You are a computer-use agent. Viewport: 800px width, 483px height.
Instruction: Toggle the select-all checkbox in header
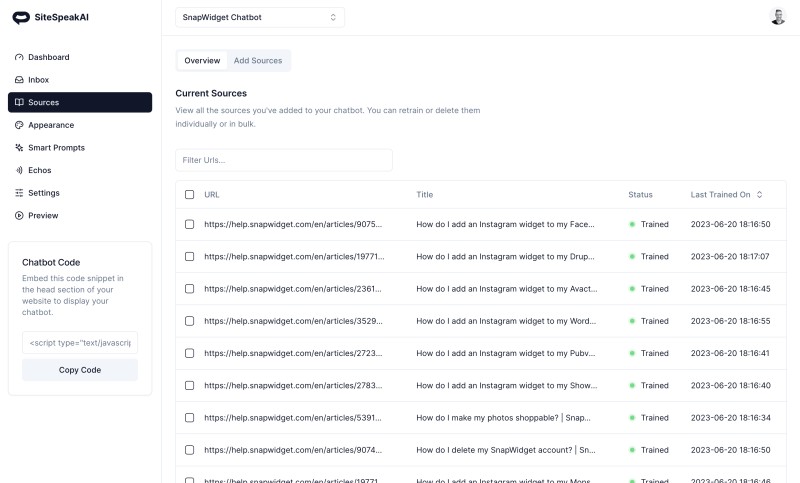tap(189, 194)
